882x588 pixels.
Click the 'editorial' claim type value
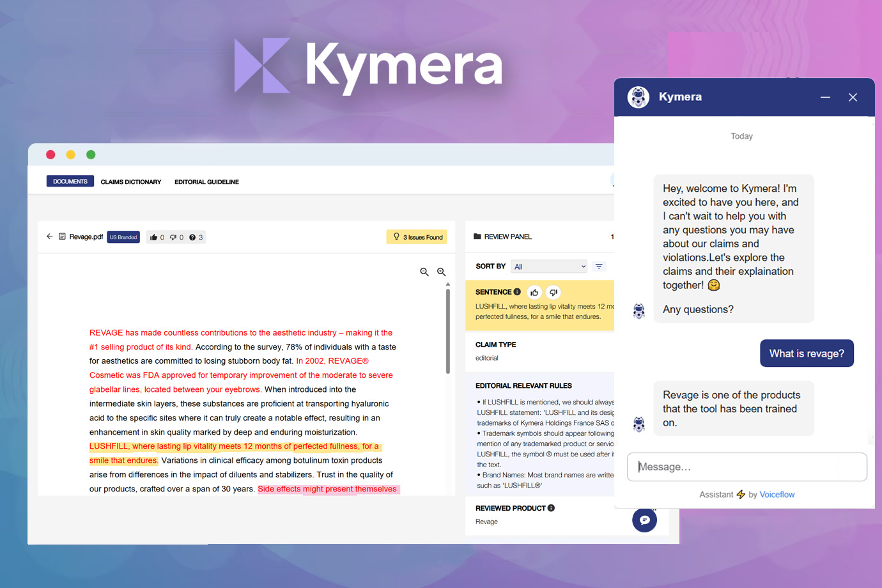(x=487, y=358)
